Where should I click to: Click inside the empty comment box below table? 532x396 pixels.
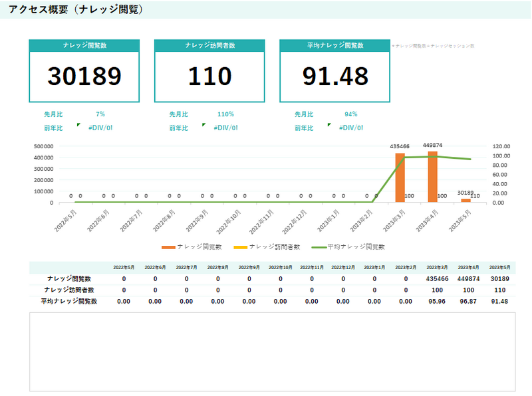[272, 351]
